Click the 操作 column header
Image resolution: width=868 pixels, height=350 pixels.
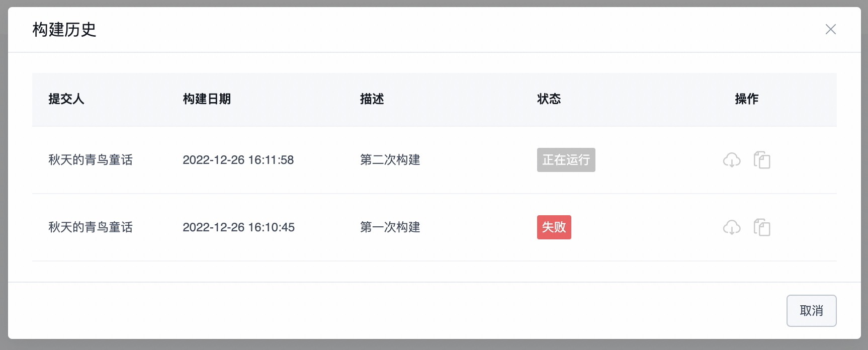(x=746, y=99)
